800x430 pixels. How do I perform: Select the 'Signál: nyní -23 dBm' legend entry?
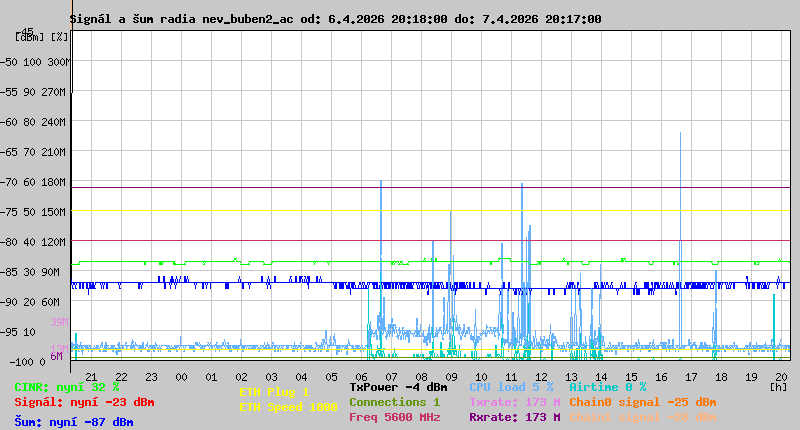pyautogui.click(x=84, y=402)
